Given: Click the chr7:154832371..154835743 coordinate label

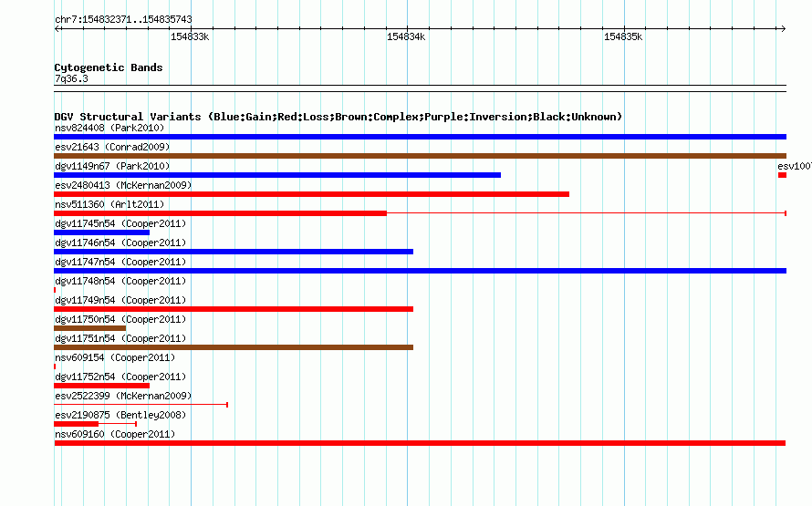Looking at the screenshot, I should pyautogui.click(x=123, y=20).
